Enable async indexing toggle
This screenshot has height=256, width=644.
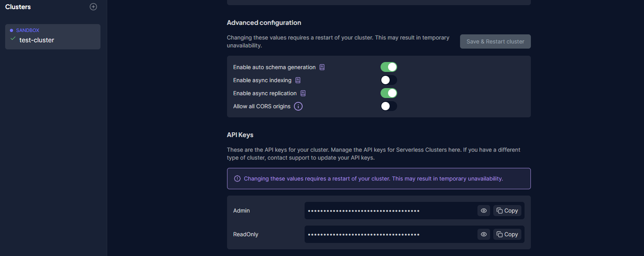point(389,80)
